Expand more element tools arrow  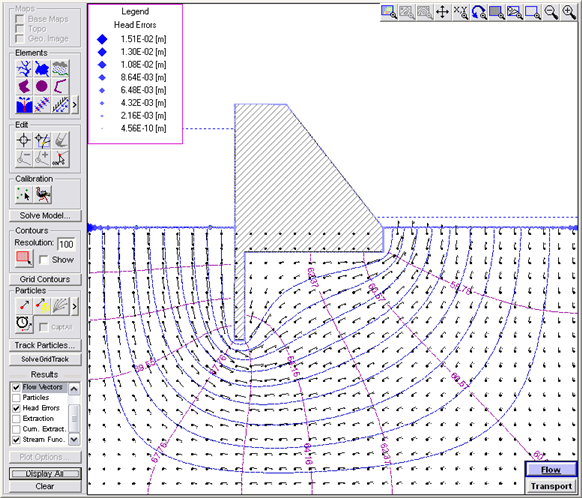click(x=75, y=105)
